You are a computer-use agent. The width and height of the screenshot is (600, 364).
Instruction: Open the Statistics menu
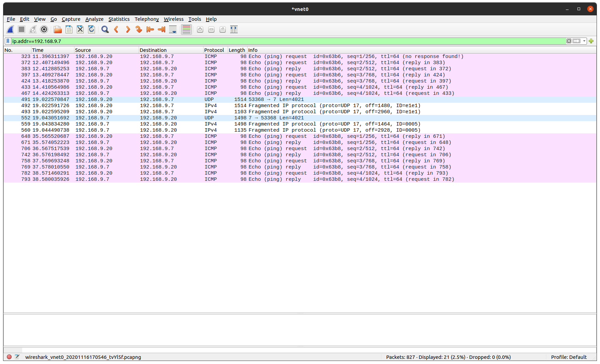pos(119,19)
